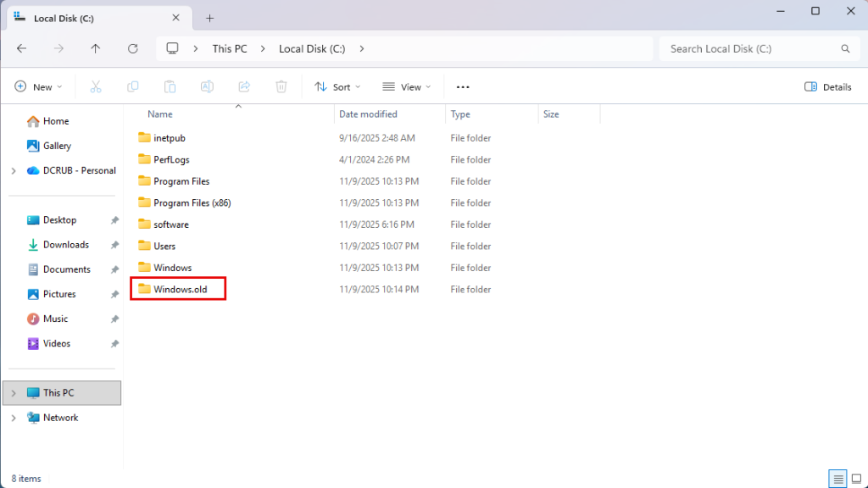Switch to details list view icon
The height and width of the screenshot is (488, 868).
(x=838, y=479)
